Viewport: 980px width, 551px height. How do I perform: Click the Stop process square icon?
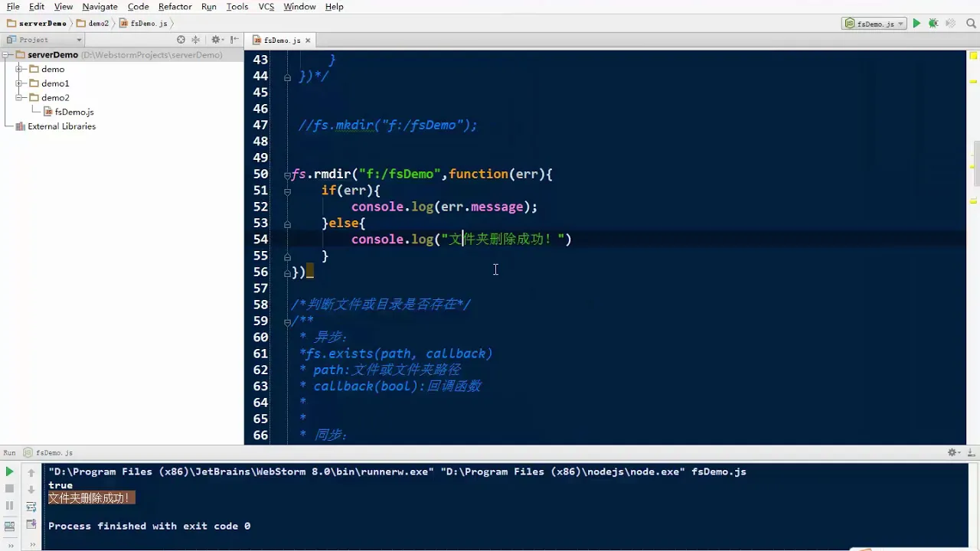tap(10, 488)
